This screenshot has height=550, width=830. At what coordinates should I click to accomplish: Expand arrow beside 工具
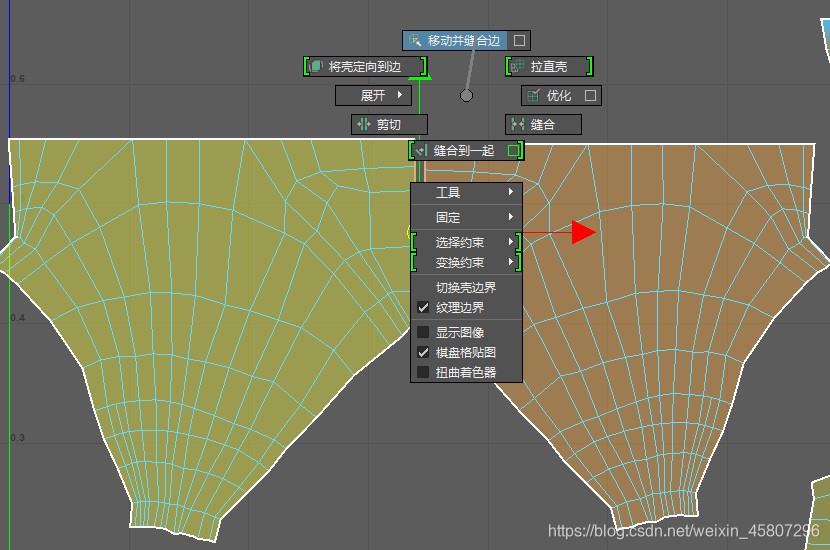[x=511, y=192]
